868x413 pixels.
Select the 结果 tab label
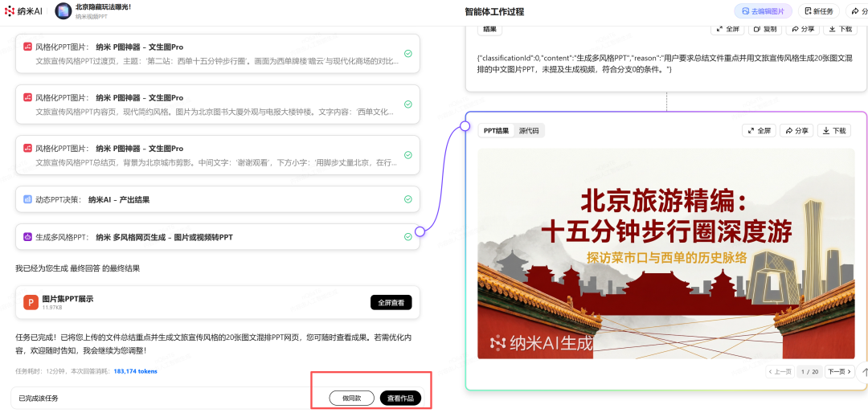(x=490, y=29)
